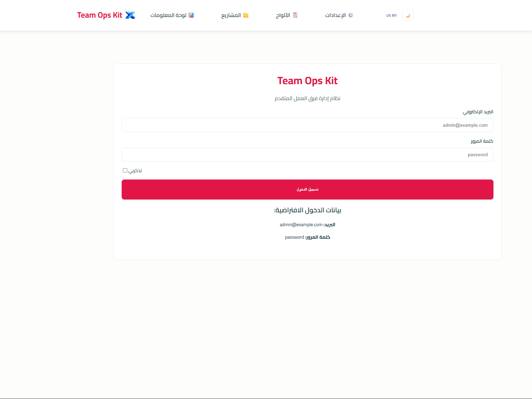Click the settings gear icon
Viewport: 532px width, 399px height.
(x=351, y=15)
